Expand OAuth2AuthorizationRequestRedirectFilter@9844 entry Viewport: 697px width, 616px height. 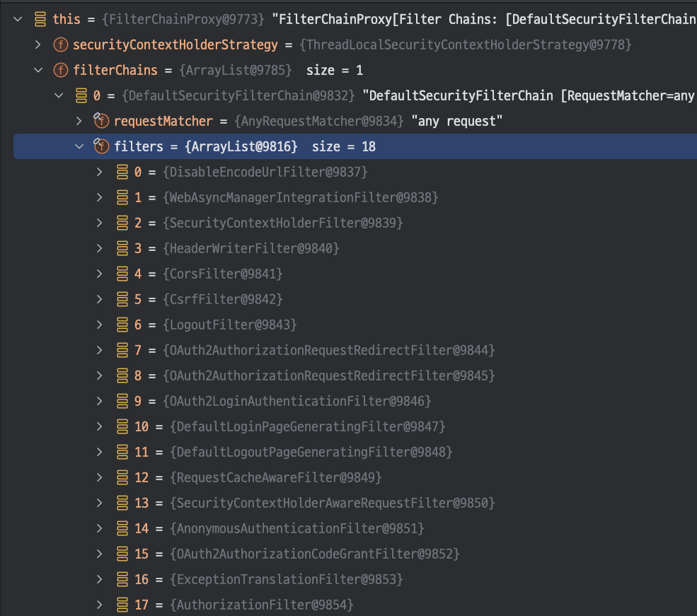[100, 350]
